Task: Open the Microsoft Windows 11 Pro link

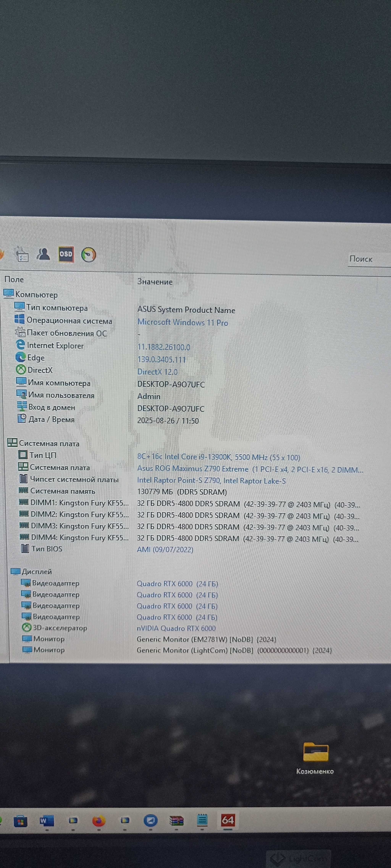Action: tap(183, 322)
